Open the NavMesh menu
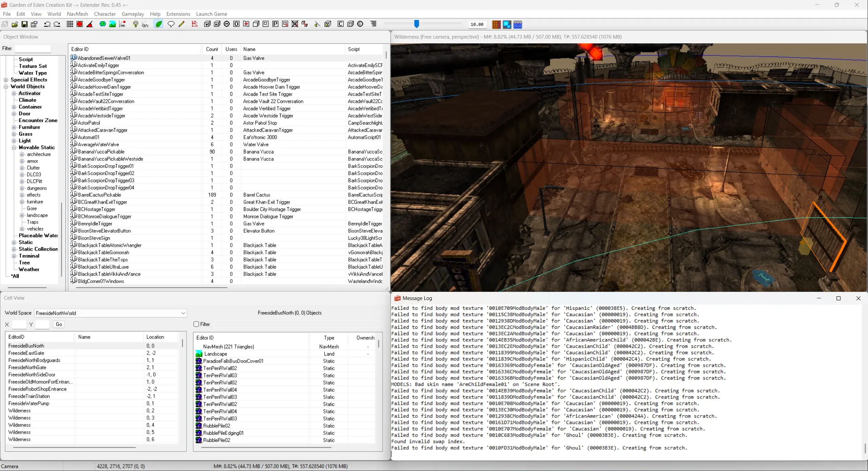Image resolution: width=868 pixels, height=471 pixels. pyautogui.click(x=77, y=14)
